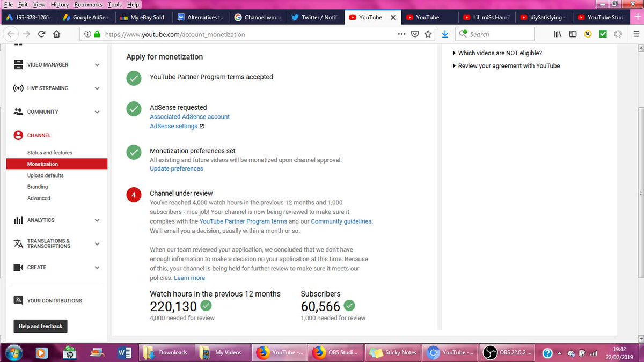
Task: Bookmark this page with the star icon
Action: click(x=428, y=34)
